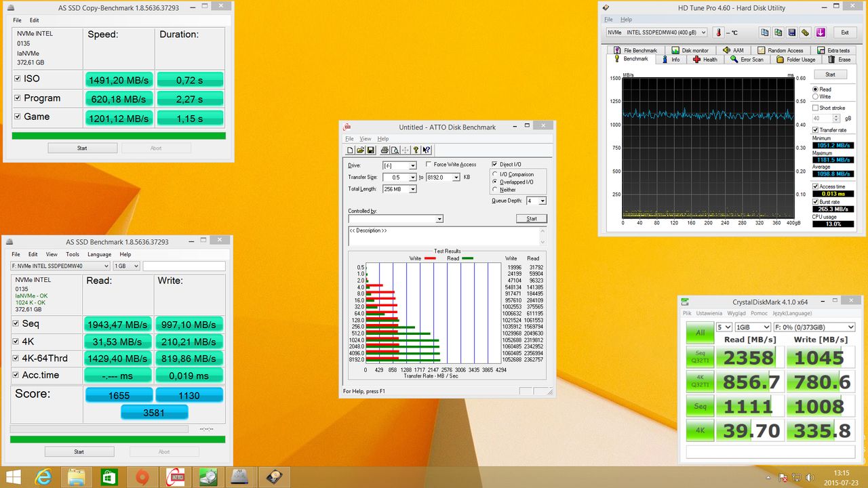Click the ATTO open folder toolbar icon

click(x=360, y=150)
